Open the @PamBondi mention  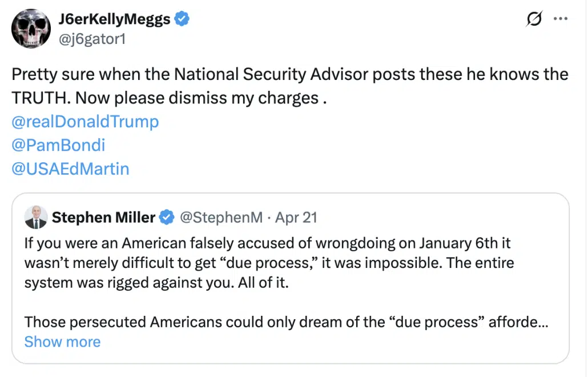(x=58, y=145)
